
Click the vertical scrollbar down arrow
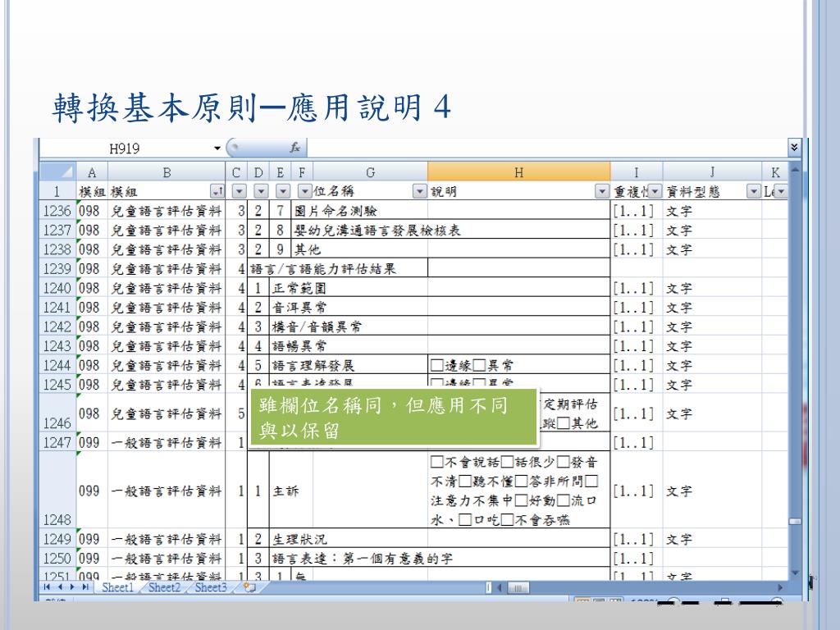[x=795, y=573]
